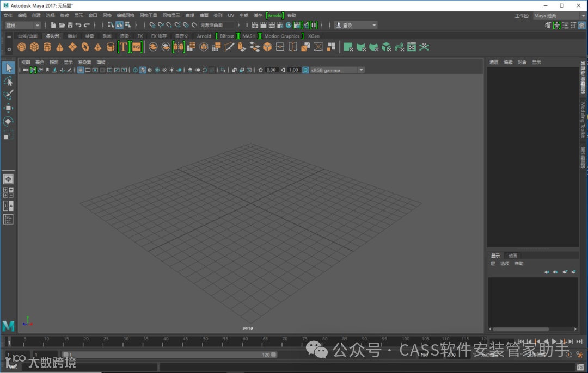Pick the Rotate tool

pos(8,121)
